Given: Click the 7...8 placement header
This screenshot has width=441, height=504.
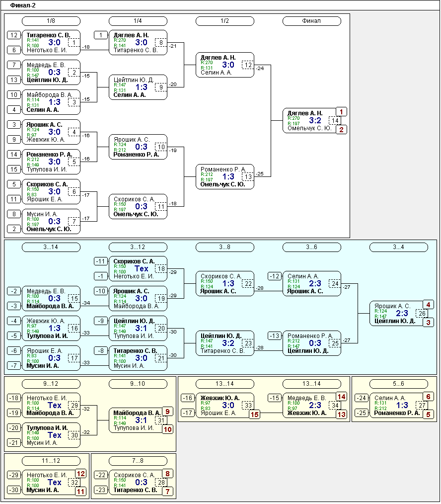Looking at the screenshot, I should [x=138, y=461].
